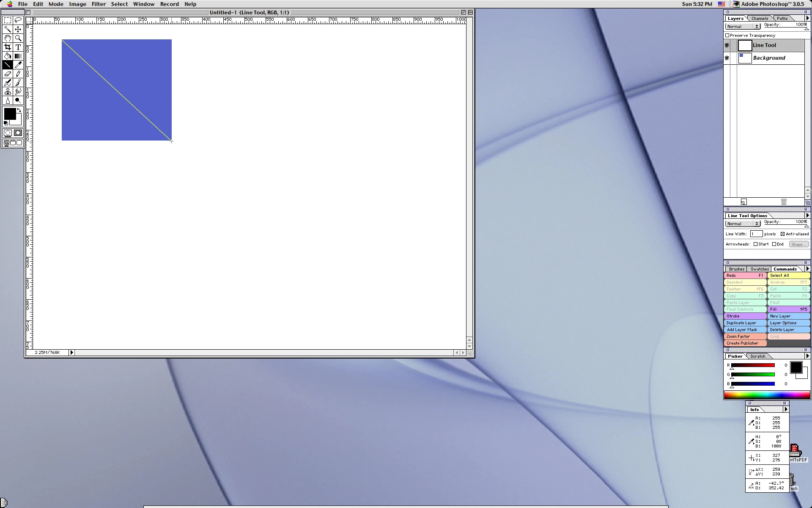Expand the Layers panel flyout arrow

pos(807,19)
